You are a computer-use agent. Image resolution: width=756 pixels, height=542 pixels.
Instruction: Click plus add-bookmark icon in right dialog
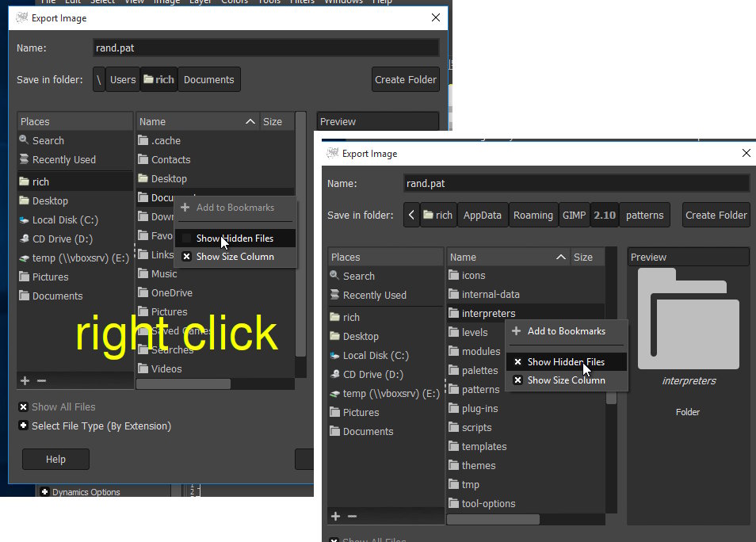point(335,517)
